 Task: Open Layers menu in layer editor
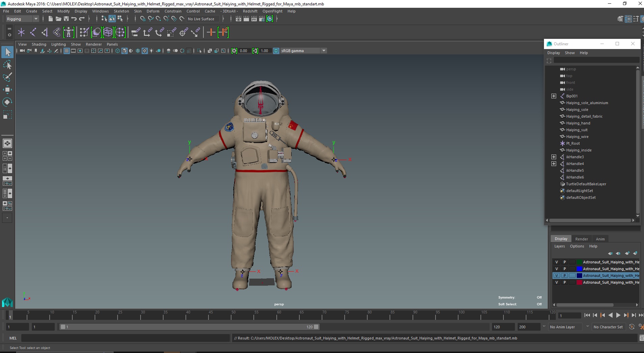560,246
